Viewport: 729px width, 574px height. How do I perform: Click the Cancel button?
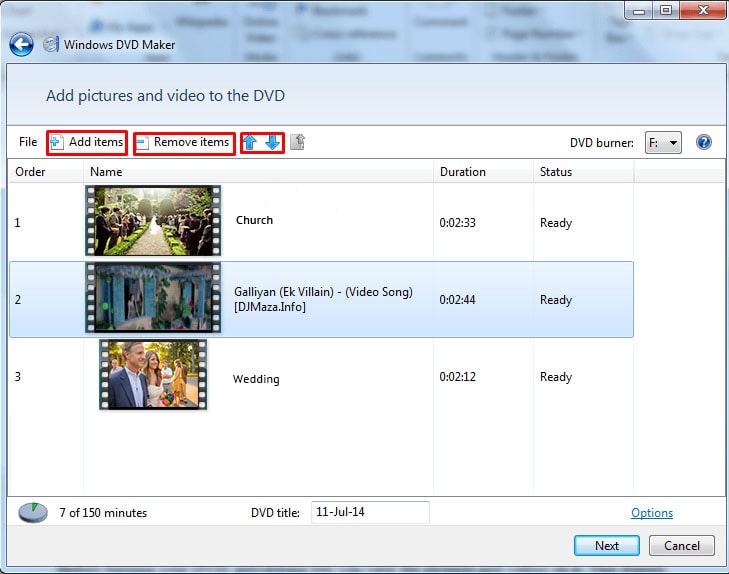[x=681, y=546]
